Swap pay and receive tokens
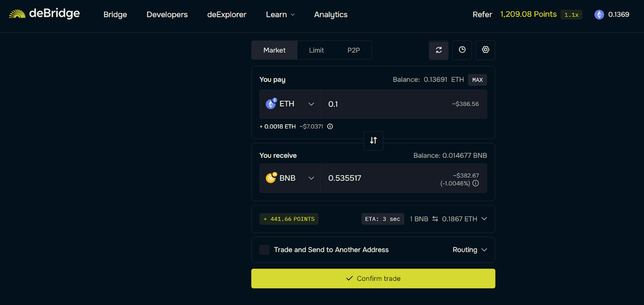Viewport: 644px width, 305px height. pyautogui.click(x=374, y=141)
